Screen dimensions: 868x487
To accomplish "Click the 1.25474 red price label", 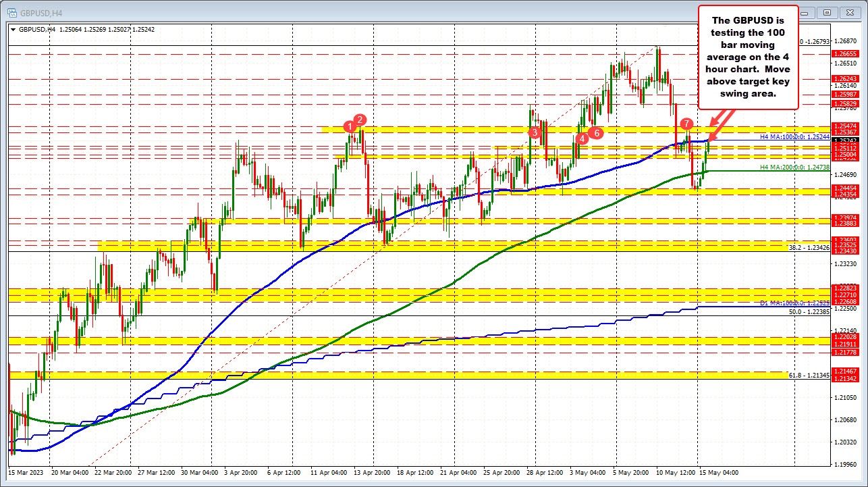I will coord(845,126).
